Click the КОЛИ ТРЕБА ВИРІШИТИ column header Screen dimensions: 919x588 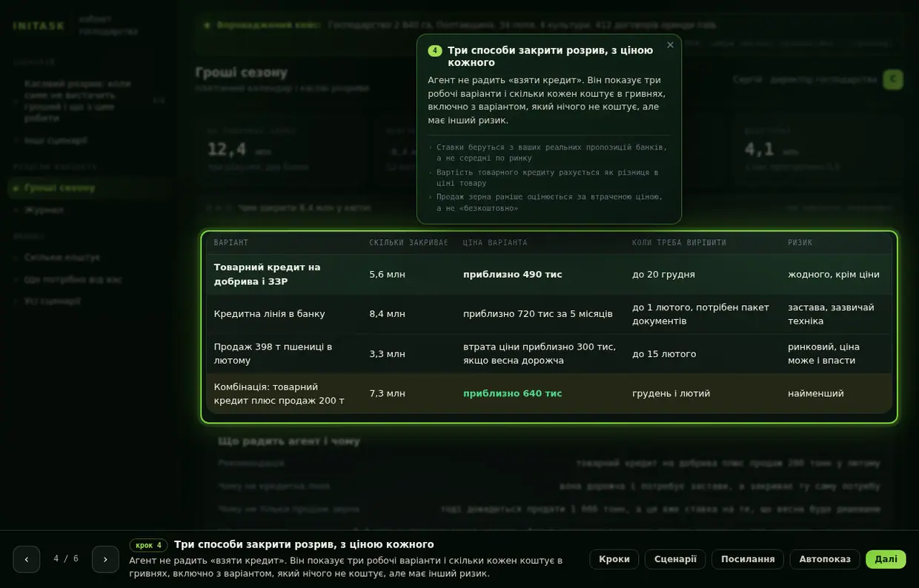point(679,243)
